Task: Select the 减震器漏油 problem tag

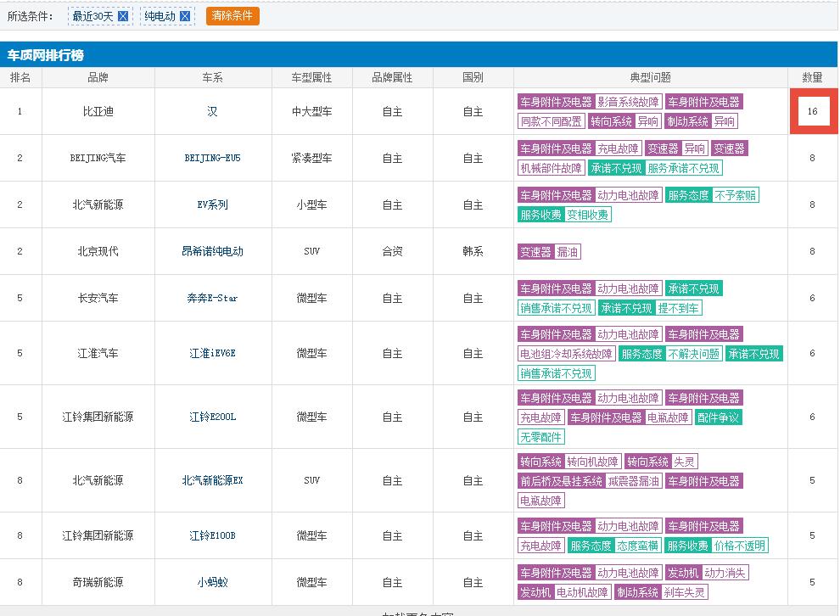Action: click(633, 481)
